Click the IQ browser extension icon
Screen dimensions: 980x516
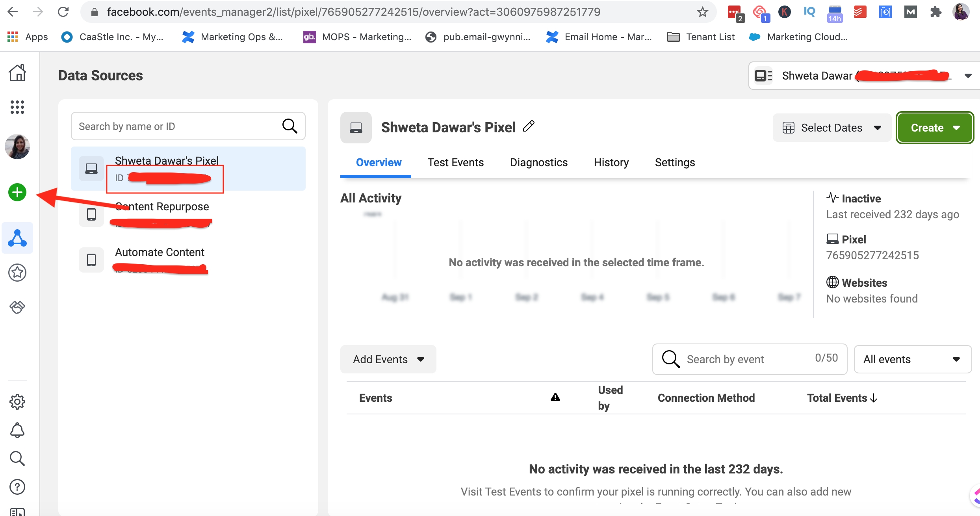click(x=809, y=12)
